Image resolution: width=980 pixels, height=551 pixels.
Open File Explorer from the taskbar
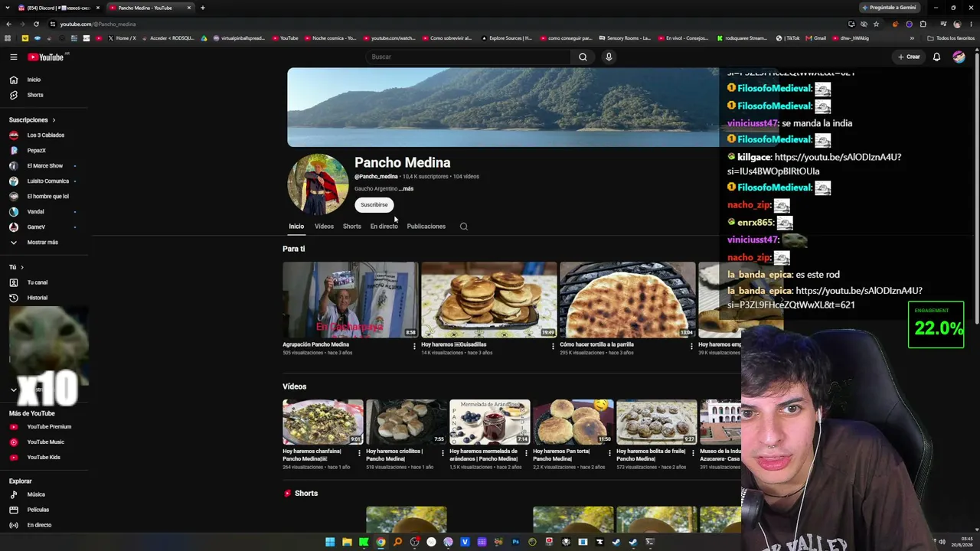(x=347, y=542)
